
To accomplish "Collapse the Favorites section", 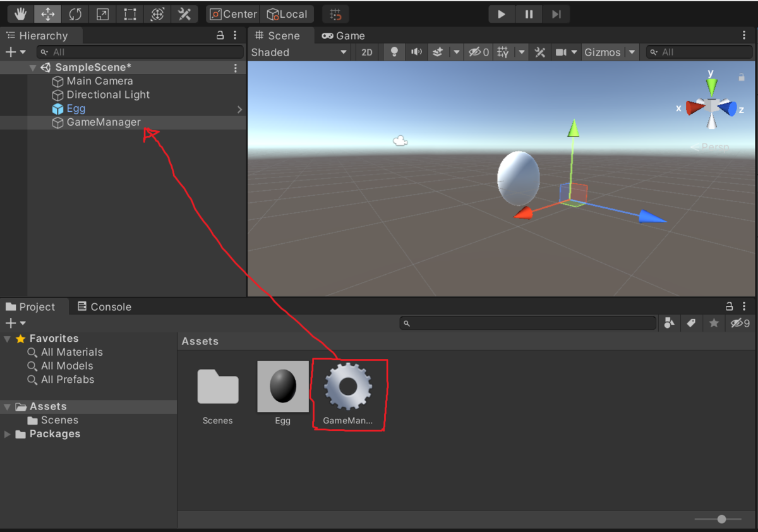I will click(x=7, y=339).
